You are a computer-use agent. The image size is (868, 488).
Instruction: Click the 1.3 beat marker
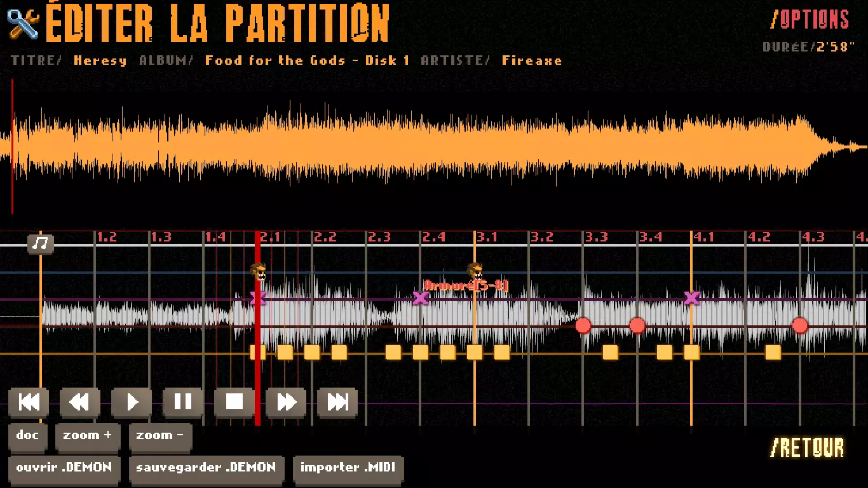point(161,238)
